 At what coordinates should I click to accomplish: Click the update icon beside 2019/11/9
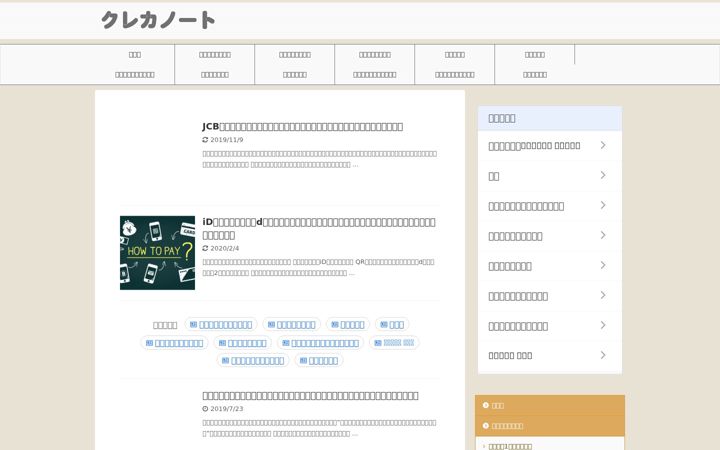pyautogui.click(x=205, y=140)
